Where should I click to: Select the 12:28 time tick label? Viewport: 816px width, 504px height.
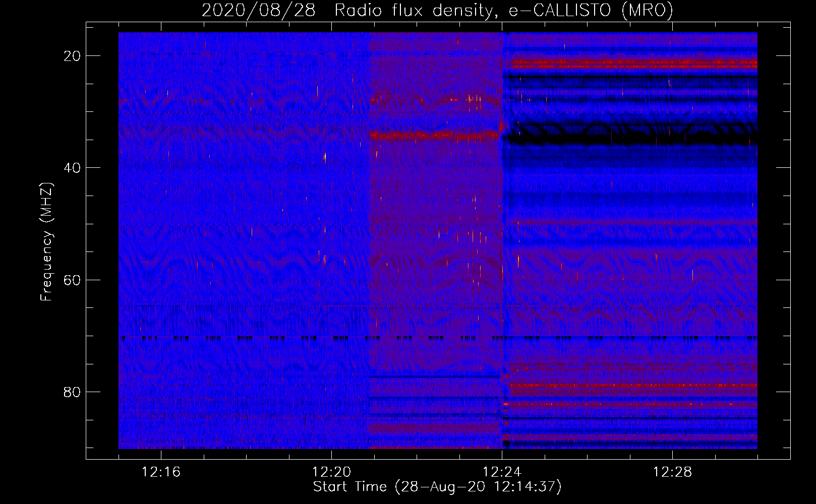point(672,472)
